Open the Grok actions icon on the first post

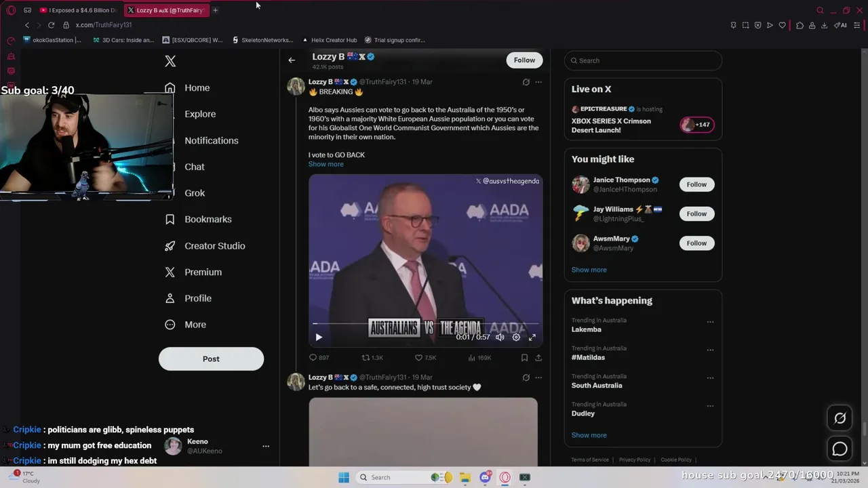tap(526, 82)
